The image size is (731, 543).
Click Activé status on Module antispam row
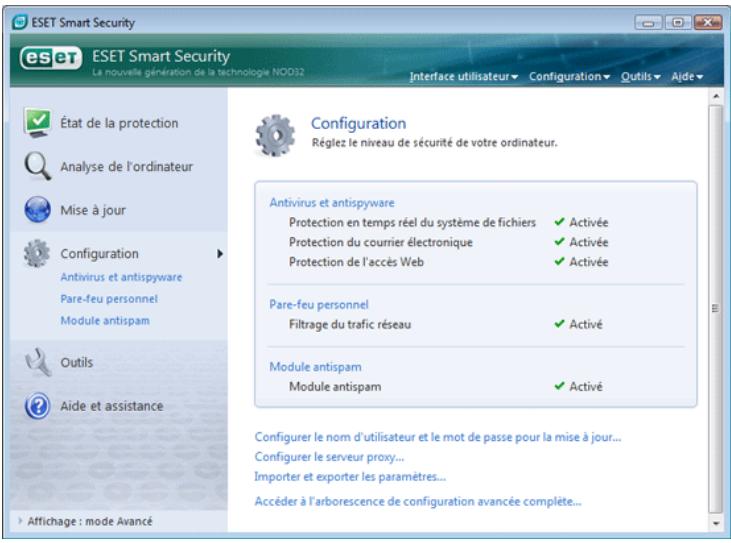point(586,386)
